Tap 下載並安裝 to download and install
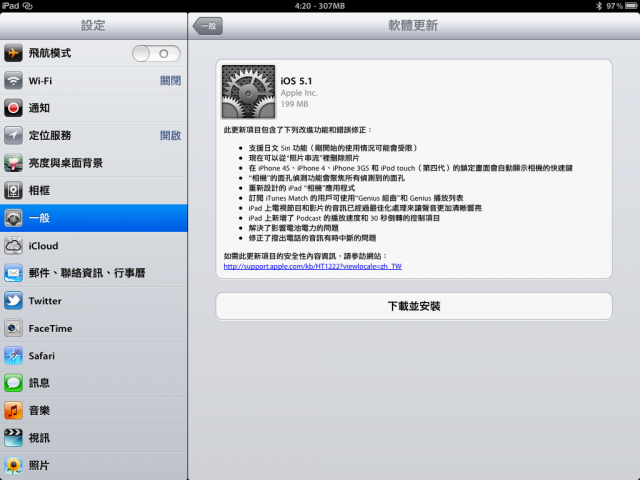The image size is (640, 480). 414,306
